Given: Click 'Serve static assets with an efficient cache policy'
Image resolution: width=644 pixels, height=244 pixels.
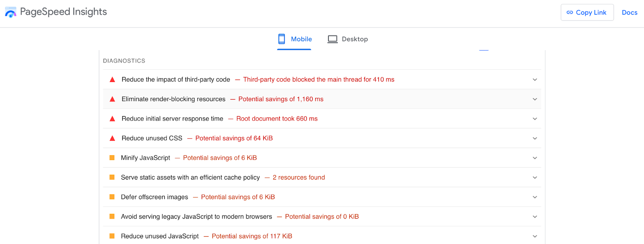Looking at the screenshot, I should tap(190, 177).
